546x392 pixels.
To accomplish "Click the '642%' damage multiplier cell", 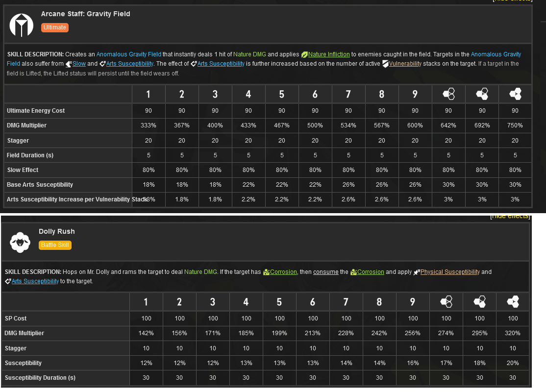I will [x=448, y=125].
